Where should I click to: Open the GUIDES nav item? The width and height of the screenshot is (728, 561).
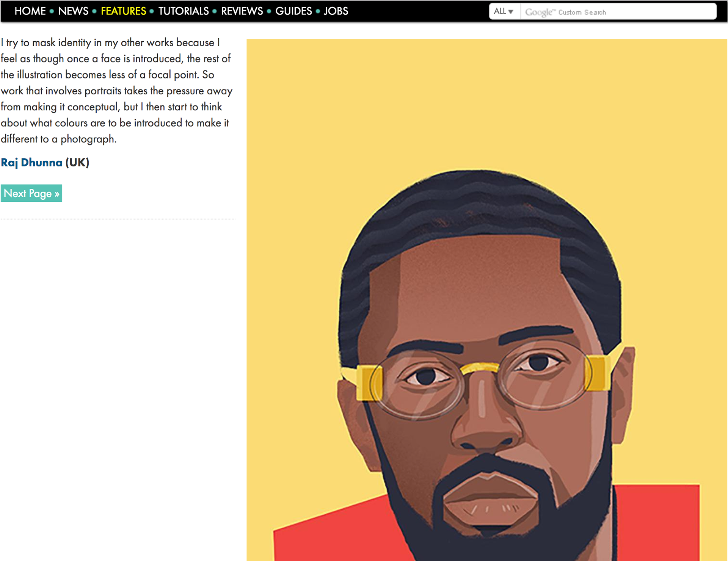[x=293, y=11]
